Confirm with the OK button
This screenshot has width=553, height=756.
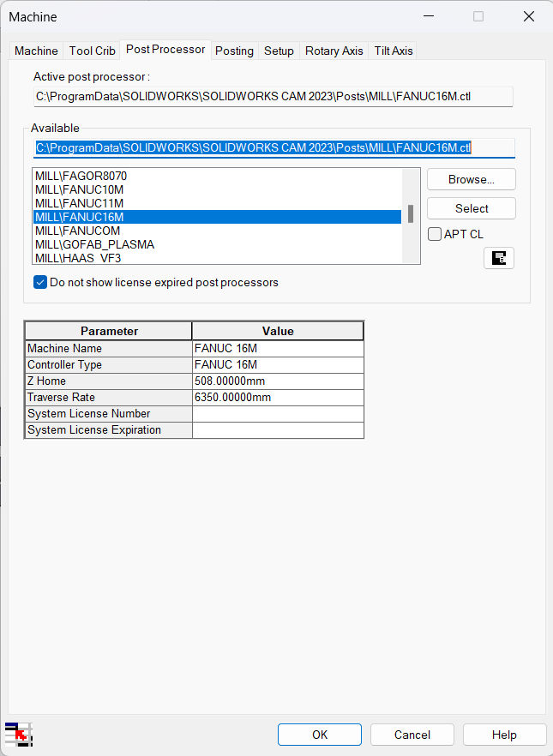click(319, 735)
